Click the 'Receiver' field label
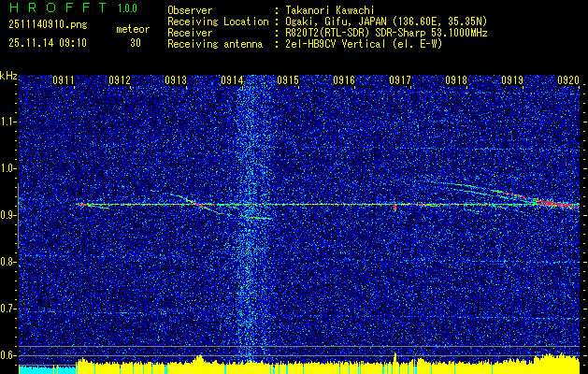Screen dimensions: 588x374 pyautogui.click(x=190, y=33)
